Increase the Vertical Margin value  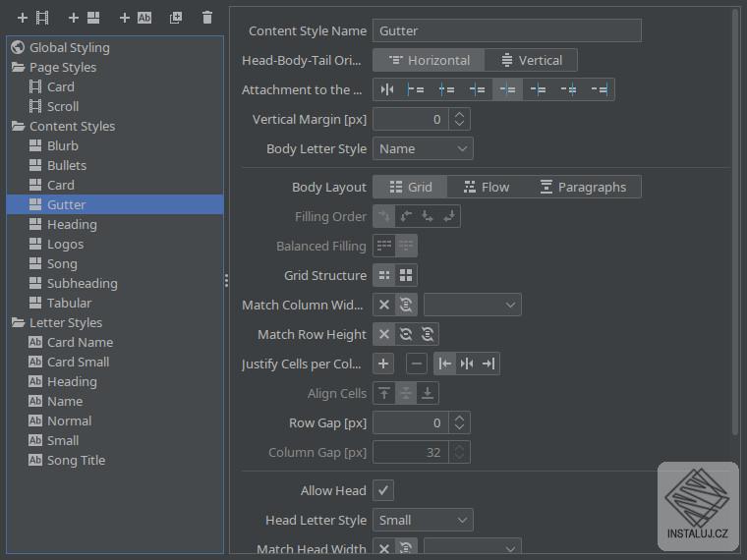(x=459, y=114)
